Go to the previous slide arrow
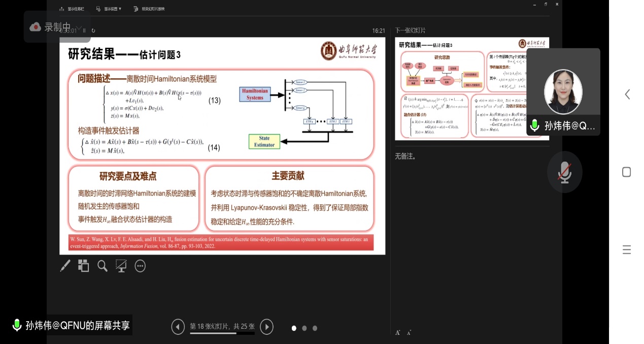644x344 pixels. coord(178,327)
